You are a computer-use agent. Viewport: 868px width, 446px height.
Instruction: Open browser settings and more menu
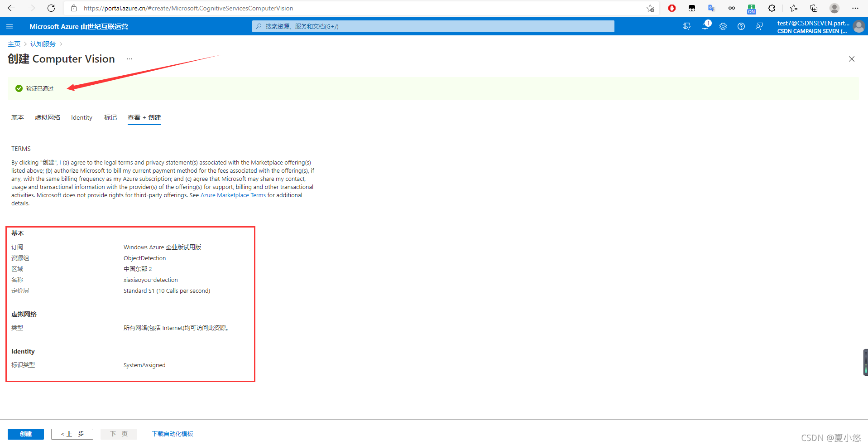855,8
